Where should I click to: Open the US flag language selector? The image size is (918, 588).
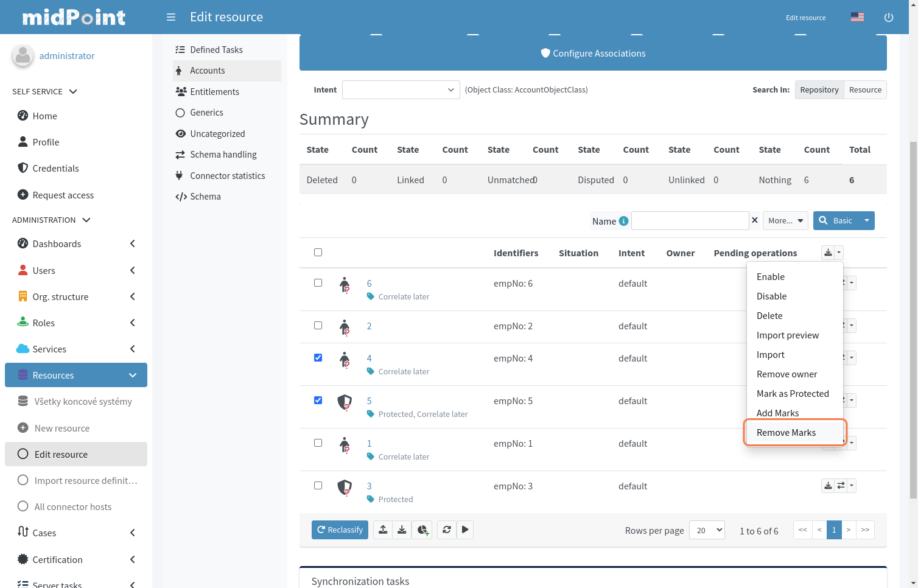tap(857, 17)
